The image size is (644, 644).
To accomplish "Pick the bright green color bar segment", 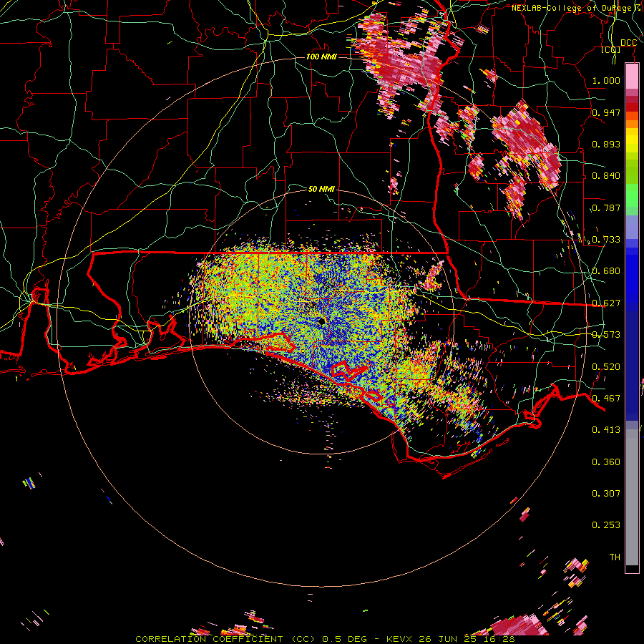I will point(632,195).
